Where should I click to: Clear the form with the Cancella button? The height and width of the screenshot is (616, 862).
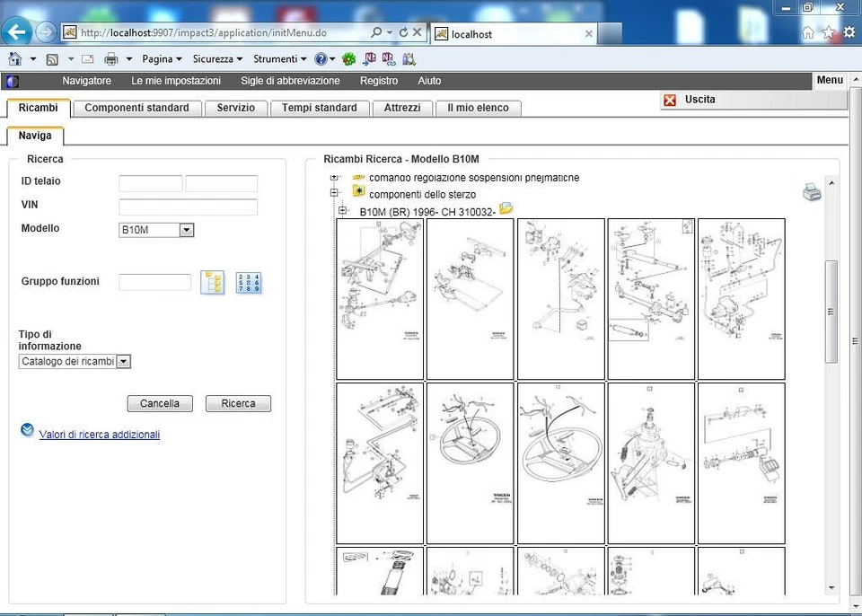159,403
